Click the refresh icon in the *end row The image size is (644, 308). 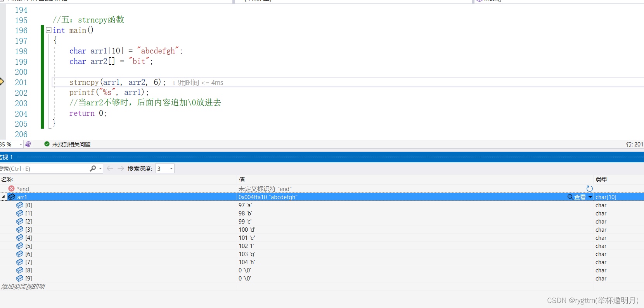[590, 189]
